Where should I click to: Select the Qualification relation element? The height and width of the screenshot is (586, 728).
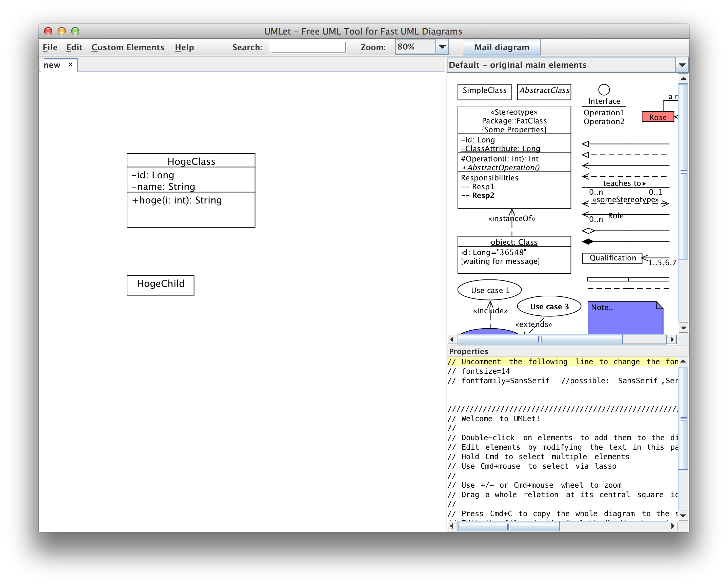[612, 258]
